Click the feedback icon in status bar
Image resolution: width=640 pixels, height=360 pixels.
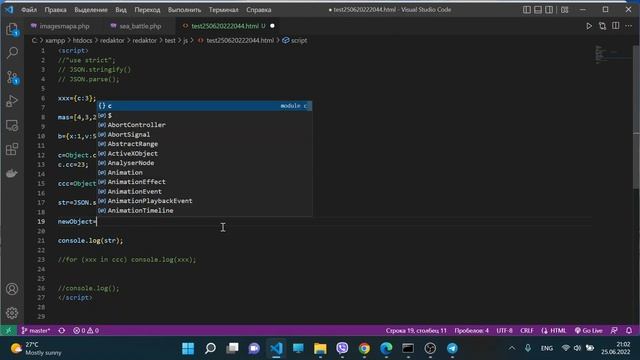click(x=614, y=330)
